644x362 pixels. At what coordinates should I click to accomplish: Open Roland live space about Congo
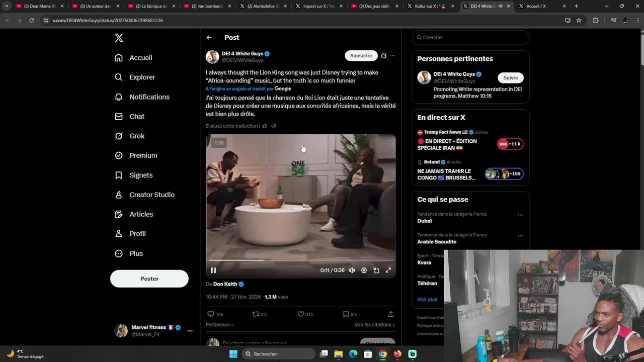(x=470, y=170)
